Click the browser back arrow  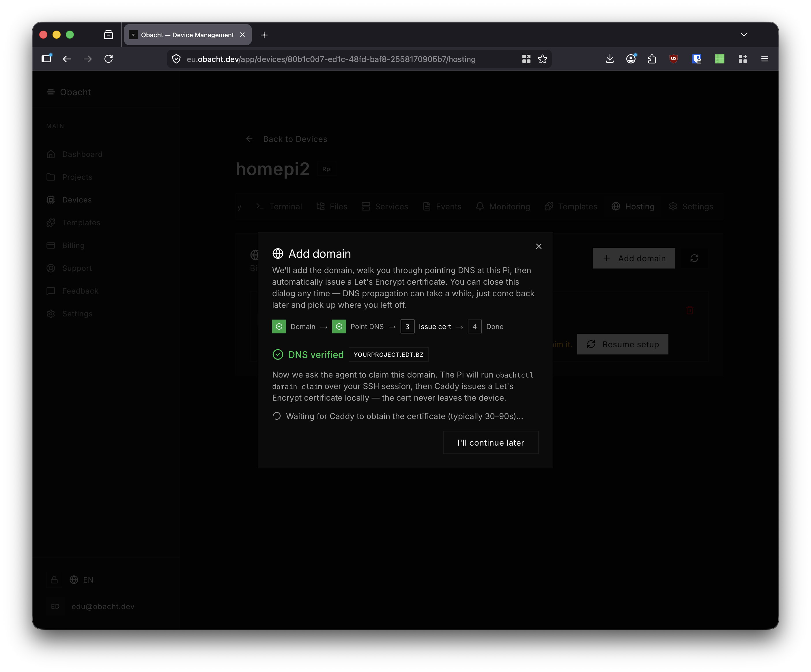pyautogui.click(x=67, y=59)
